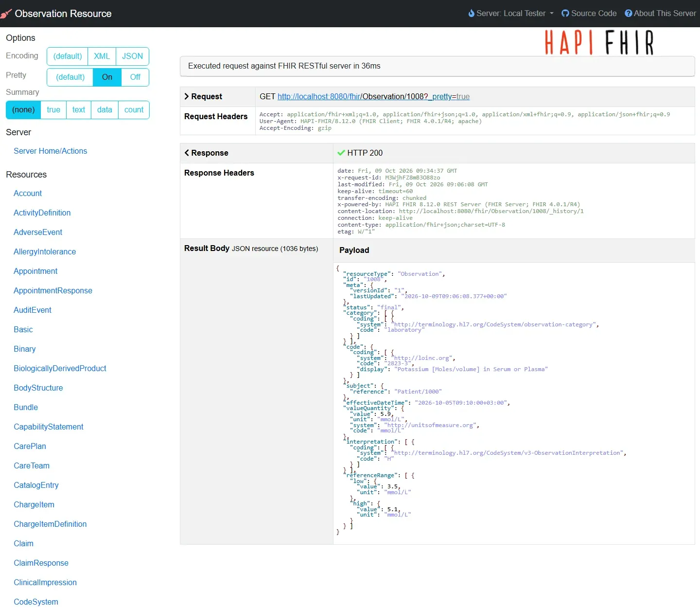Open the CatalogEntry resource

36,485
